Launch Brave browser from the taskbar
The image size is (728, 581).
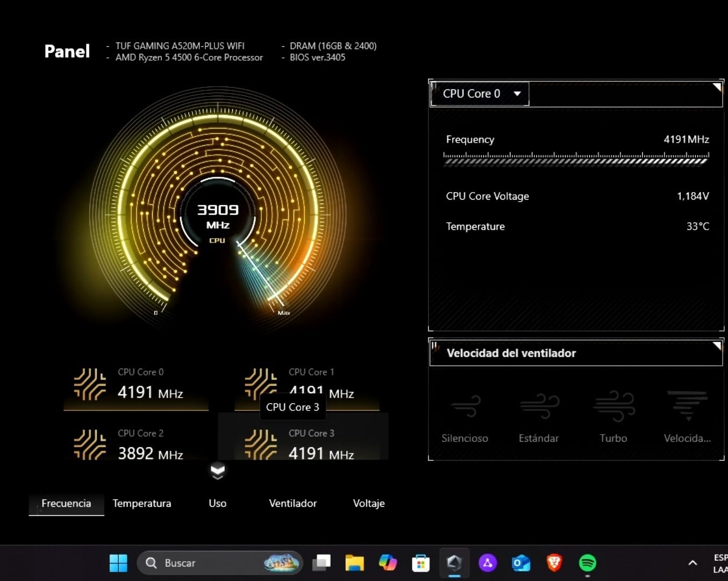coord(554,563)
